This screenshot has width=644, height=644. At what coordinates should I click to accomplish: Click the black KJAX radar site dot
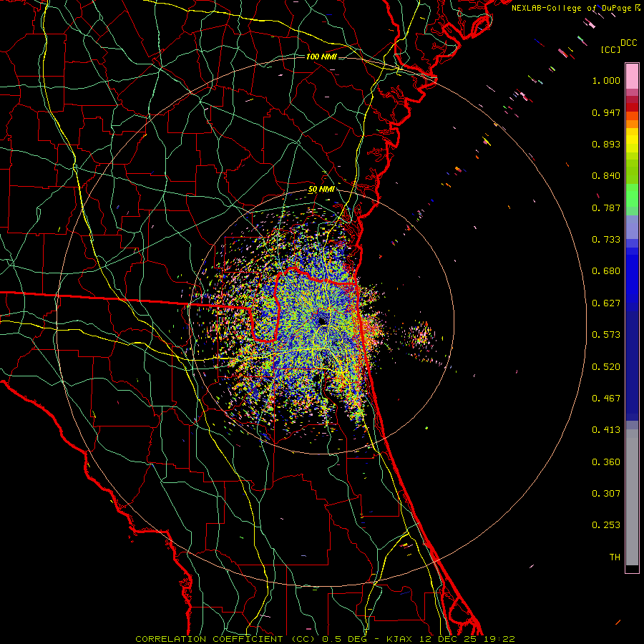coord(321,321)
